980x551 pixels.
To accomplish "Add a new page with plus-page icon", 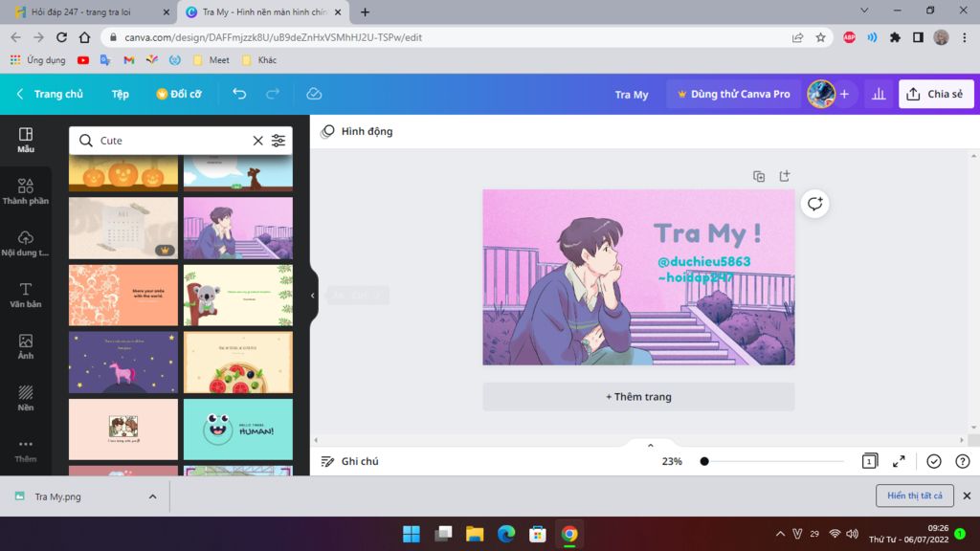I will tap(785, 176).
